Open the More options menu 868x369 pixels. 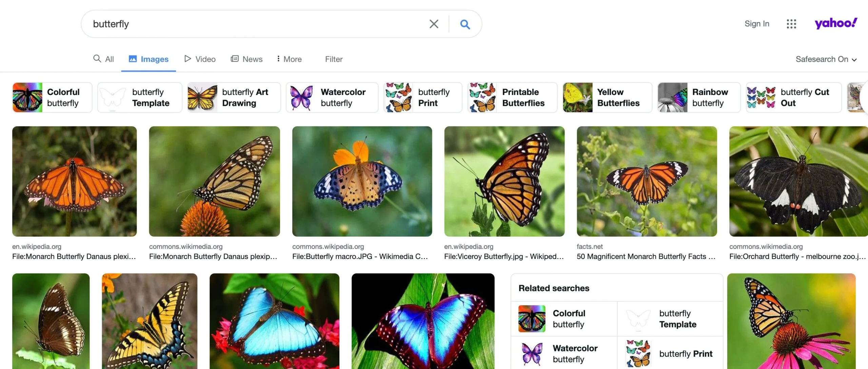[x=289, y=59]
